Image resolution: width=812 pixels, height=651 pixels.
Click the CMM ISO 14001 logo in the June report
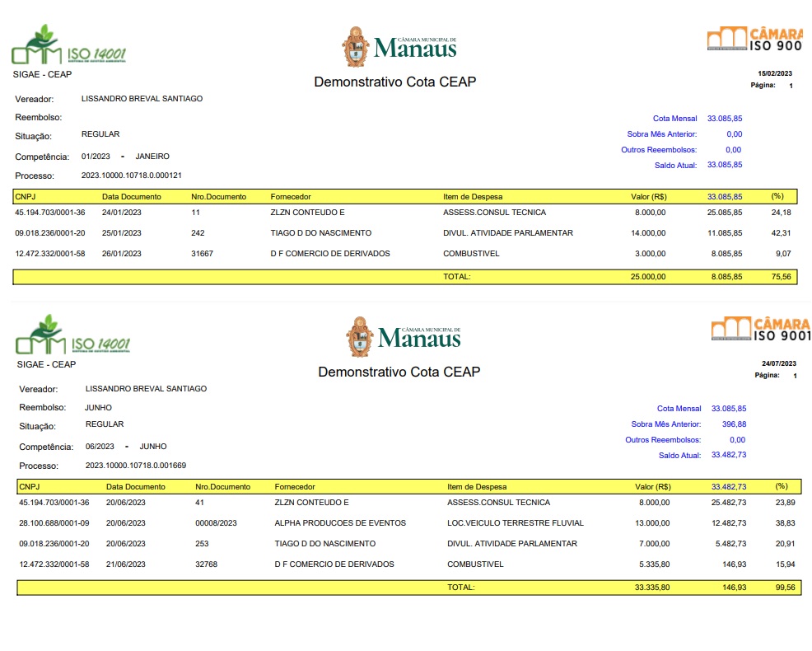pos(73,335)
